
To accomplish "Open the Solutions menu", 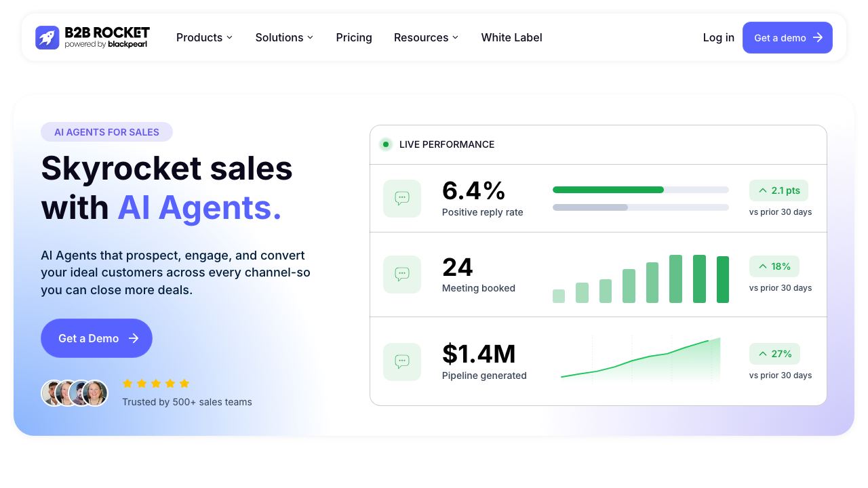I will pyautogui.click(x=285, y=37).
